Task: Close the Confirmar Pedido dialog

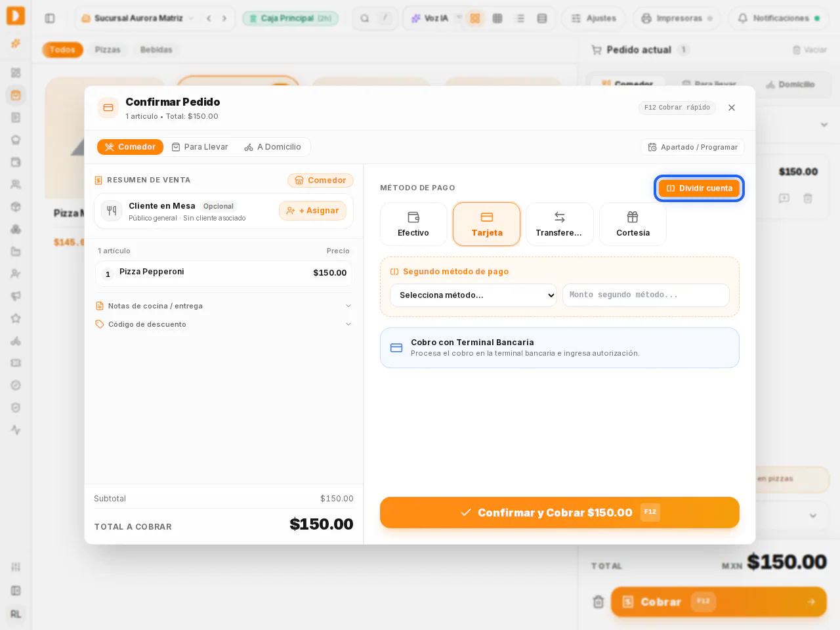Action: tap(732, 108)
